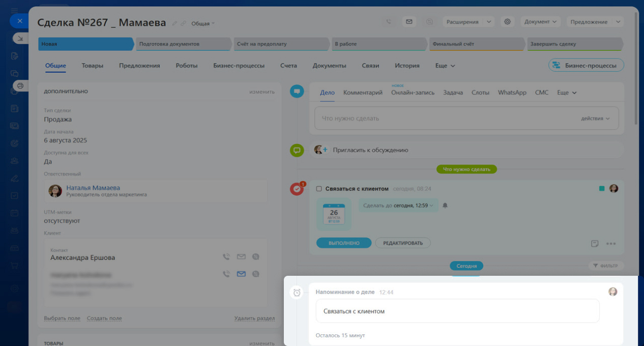Click the red task counter timeline icon

(x=297, y=189)
